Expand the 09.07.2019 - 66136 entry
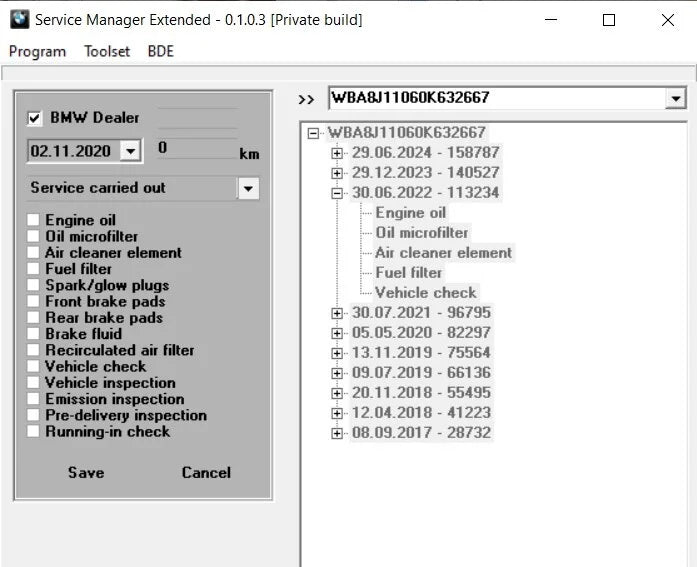 tap(337, 373)
